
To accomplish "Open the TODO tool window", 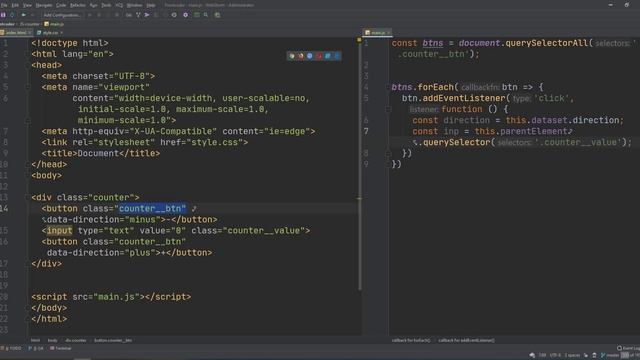I will (x=11, y=349).
